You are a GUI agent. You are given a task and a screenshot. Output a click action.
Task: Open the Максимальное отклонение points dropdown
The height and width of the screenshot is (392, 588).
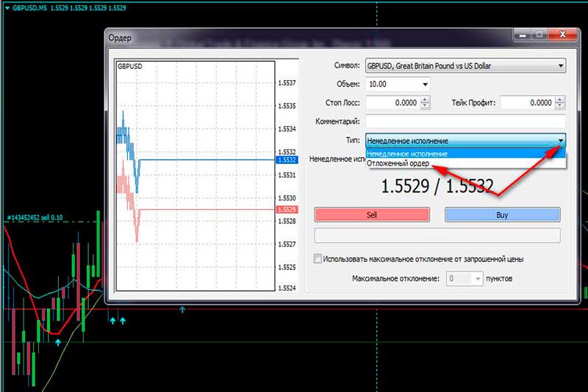pyautogui.click(x=478, y=279)
